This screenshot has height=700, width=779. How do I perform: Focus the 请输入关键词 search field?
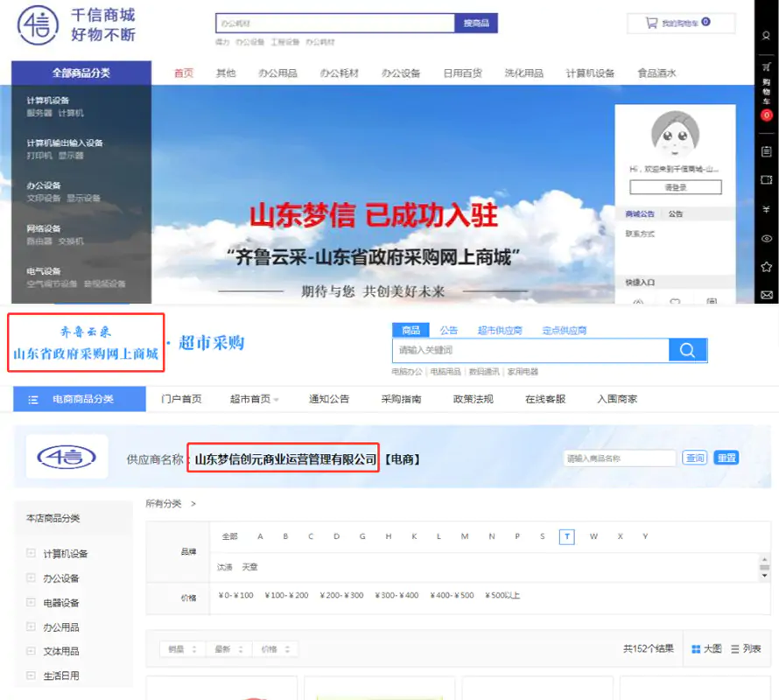[531, 350]
